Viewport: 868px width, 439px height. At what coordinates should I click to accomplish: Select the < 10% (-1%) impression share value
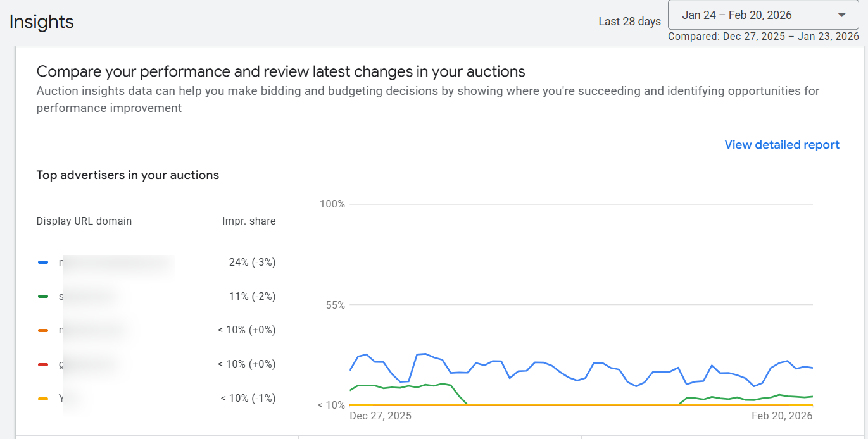point(248,399)
